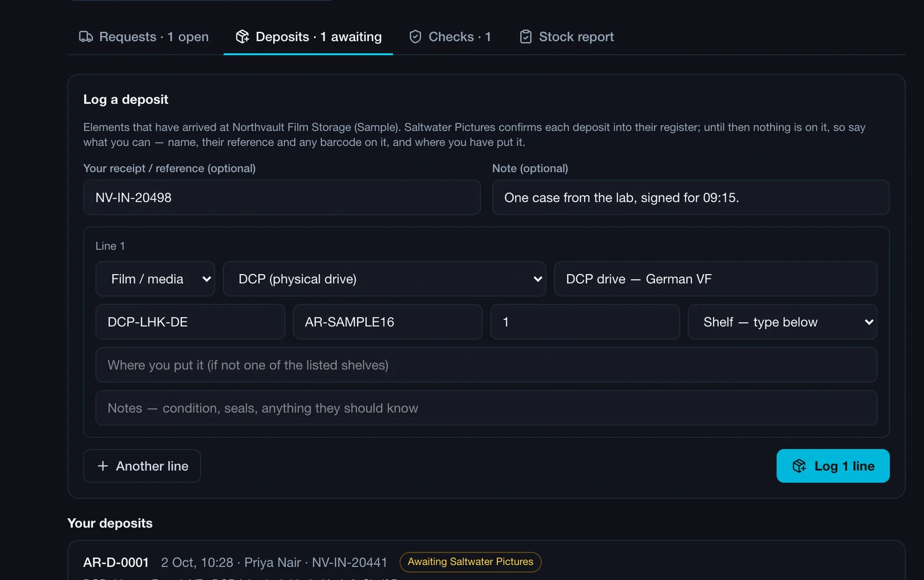The image size is (924, 580).
Task: Click the plus icon on Another line
Action: [x=103, y=466]
